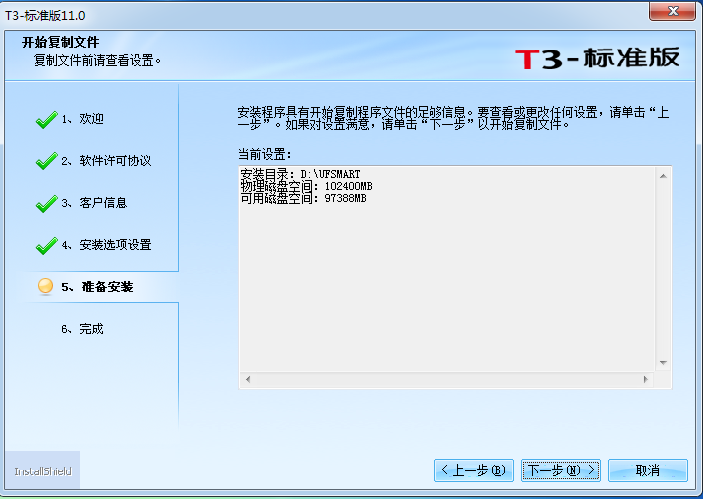Click the line 可用磁盘空间: 97388MB

pyautogui.click(x=304, y=198)
